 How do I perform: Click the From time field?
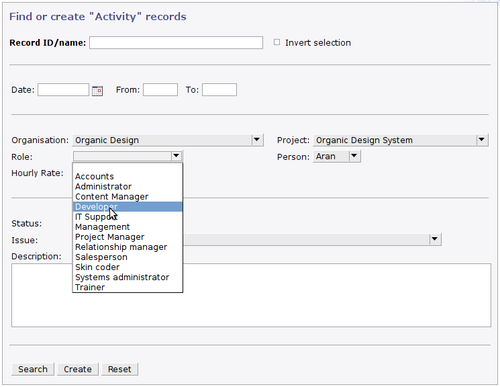pos(160,90)
